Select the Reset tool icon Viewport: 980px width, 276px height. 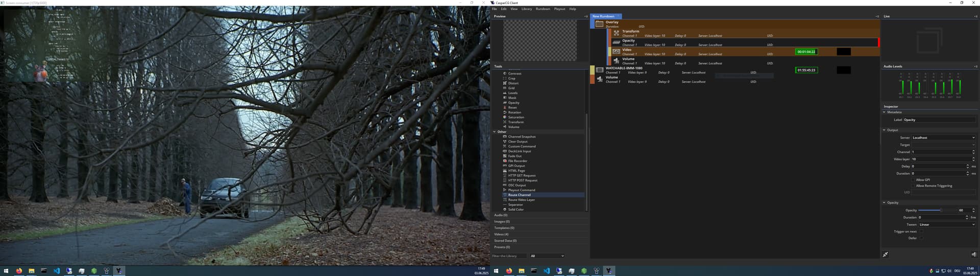pyautogui.click(x=505, y=107)
